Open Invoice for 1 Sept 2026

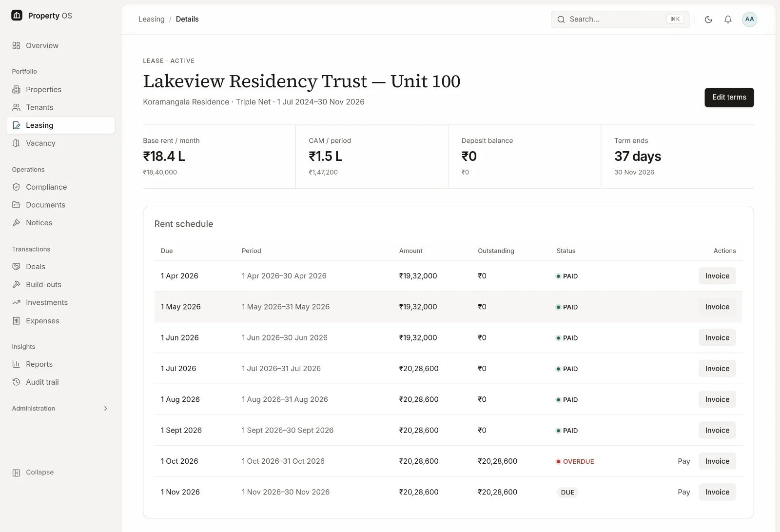tap(717, 430)
